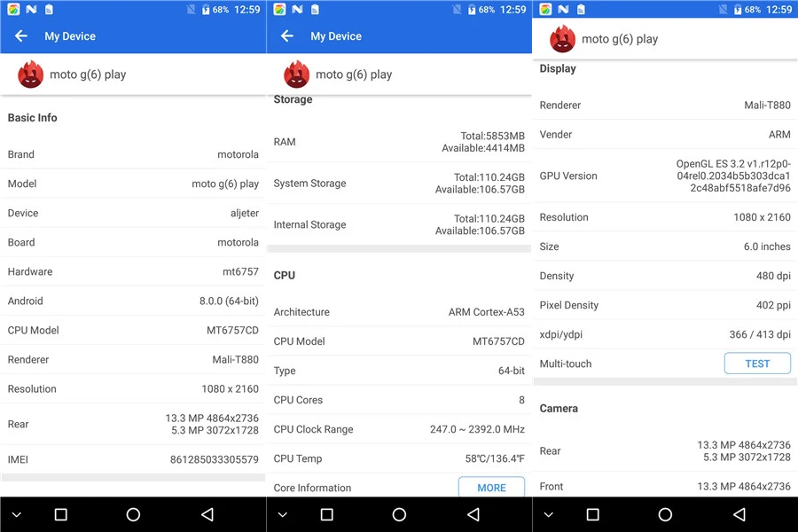Select the Architecture ARM Cortex-A53 value
This screenshot has width=798, height=532.
click(x=486, y=312)
